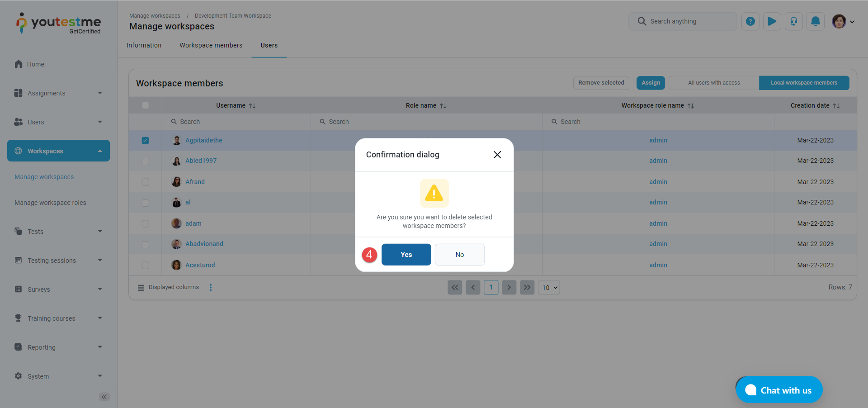The image size is (868, 408).
Task: Sort by Creation date arrows
Action: [836, 106]
